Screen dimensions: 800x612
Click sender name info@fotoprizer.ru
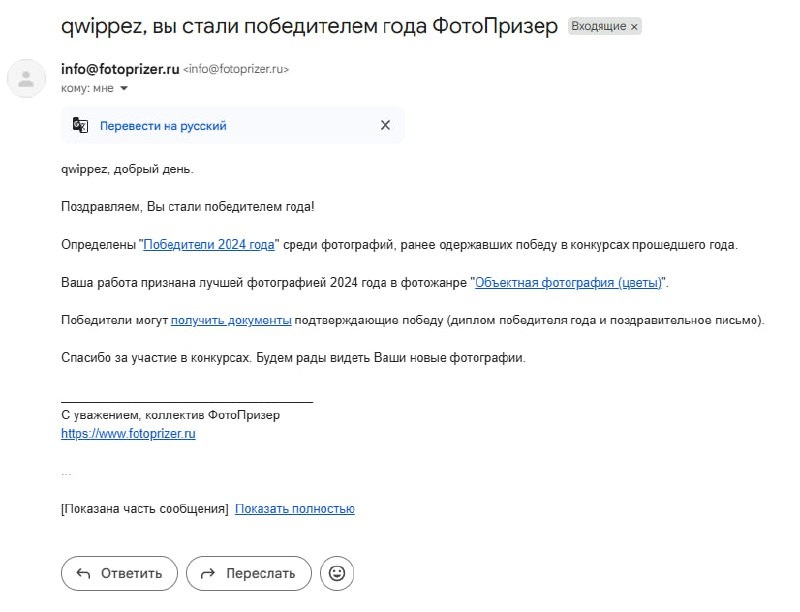pos(120,69)
